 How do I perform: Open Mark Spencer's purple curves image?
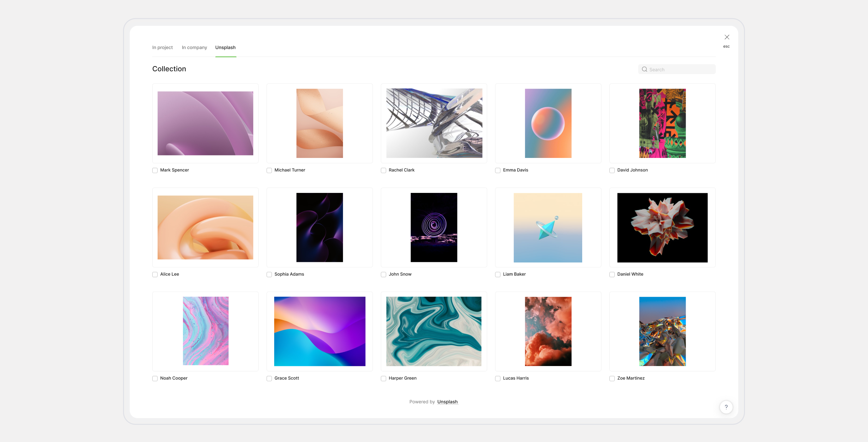205,123
